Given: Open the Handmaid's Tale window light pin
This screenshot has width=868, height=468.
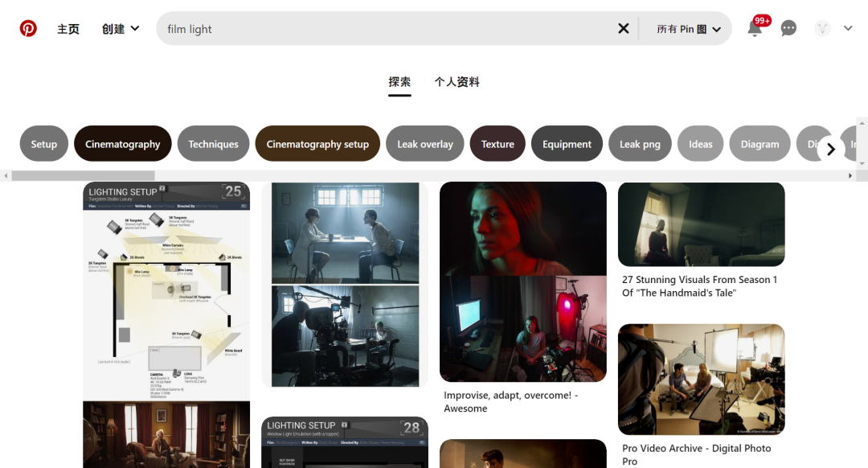Looking at the screenshot, I should click(x=702, y=224).
